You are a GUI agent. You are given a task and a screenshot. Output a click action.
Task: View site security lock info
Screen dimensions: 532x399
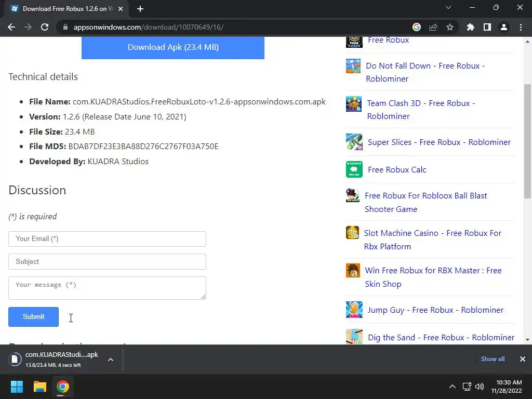click(65, 27)
